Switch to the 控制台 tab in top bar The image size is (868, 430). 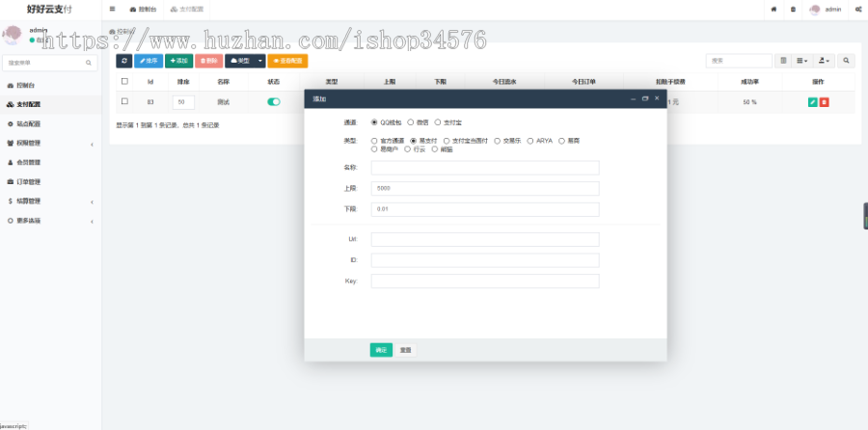[143, 10]
